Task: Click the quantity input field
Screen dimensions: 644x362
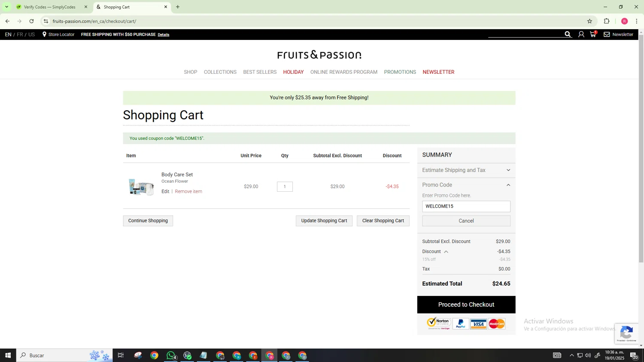Action: (285, 187)
